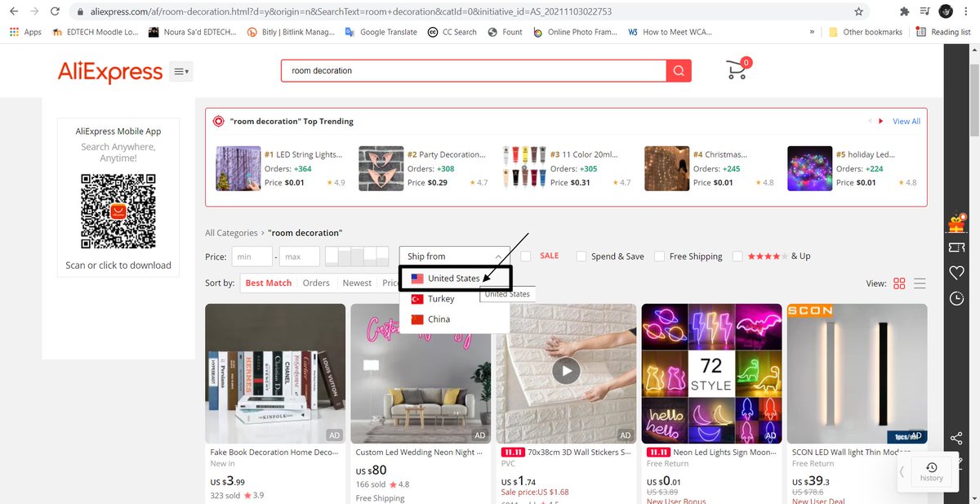This screenshot has width=980, height=504.
Task: Enable the Free Shipping checkbox
Action: [x=660, y=256]
